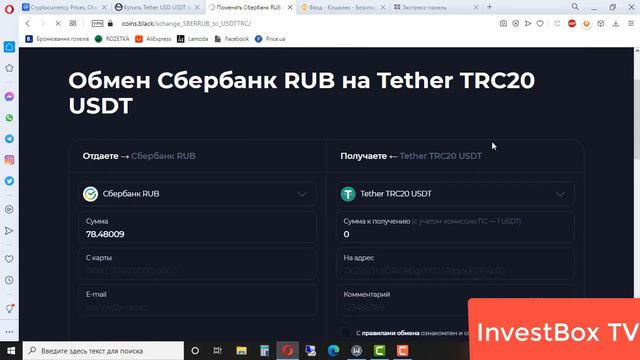Tick the exchange rules agreement checkbox

346,333
